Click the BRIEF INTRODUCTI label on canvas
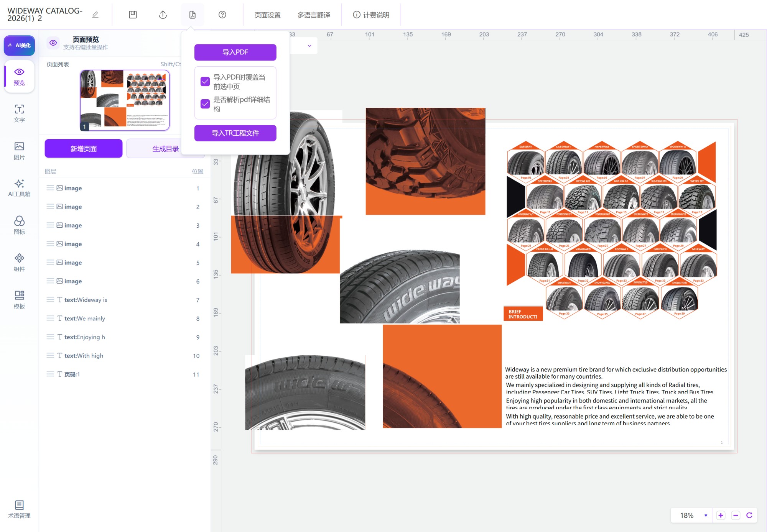Screen dimensions: 767x532 pos(523,314)
